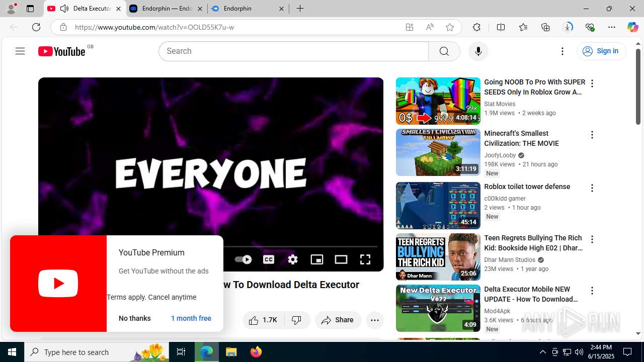This screenshot has width=644, height=362.
Task: Close the third Endorphin tab
Action: coord(281,9)
